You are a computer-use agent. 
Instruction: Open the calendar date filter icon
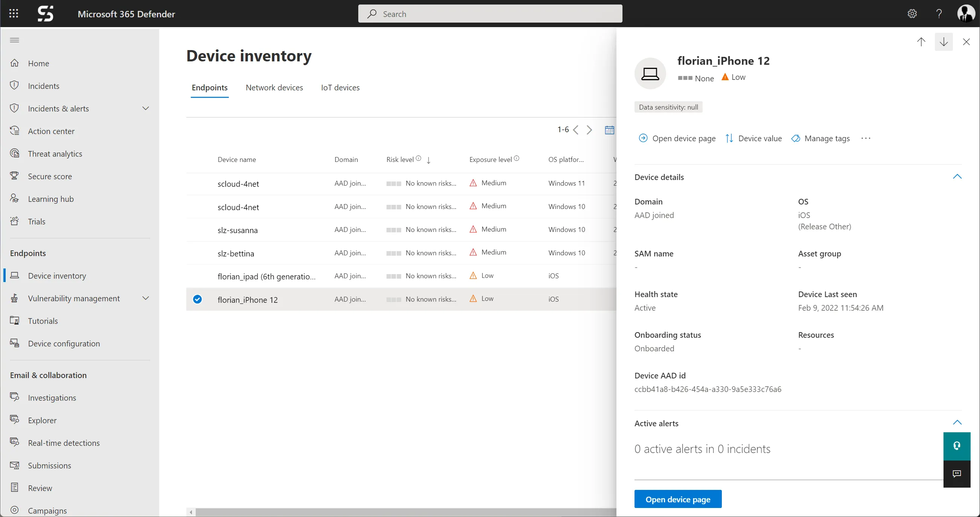(x=609, y=130)
